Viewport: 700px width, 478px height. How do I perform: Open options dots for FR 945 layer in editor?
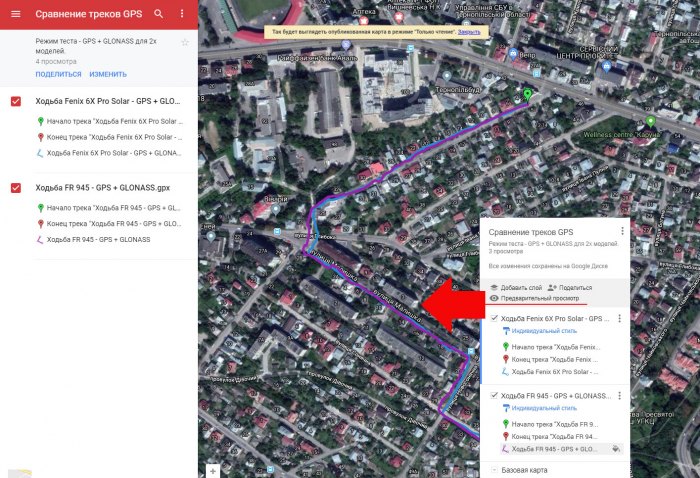620,395
